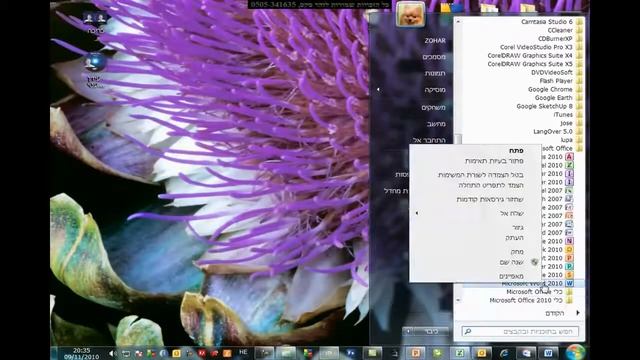Click התחבר אל in Start menu
Image resolution: width=640 pixels, height=360 pixels.
click(429, 140)
